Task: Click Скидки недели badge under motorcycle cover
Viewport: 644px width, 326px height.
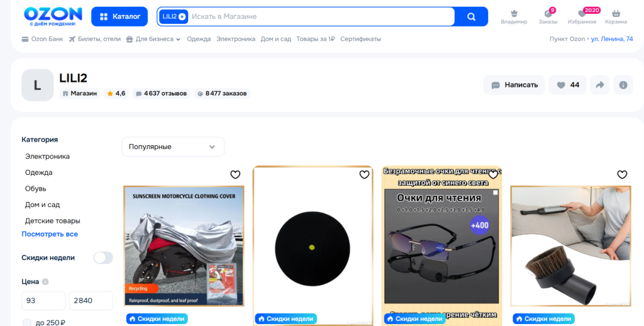Action: tap(157, 318)
